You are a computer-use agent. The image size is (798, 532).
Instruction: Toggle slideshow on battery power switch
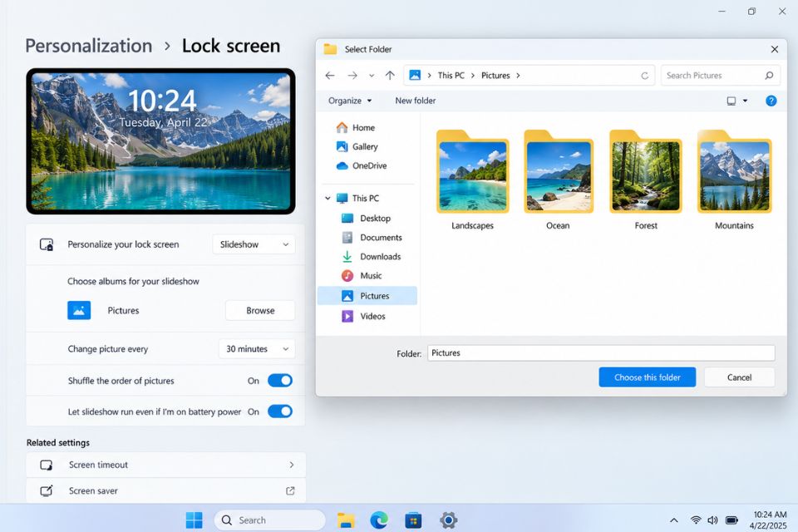click(280, 411)
